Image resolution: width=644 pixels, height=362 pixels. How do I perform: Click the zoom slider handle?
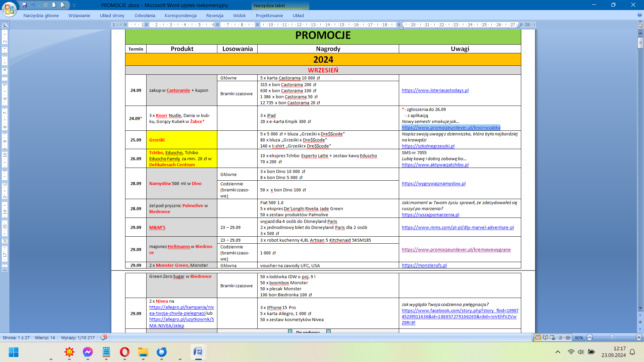pos(612,338)
